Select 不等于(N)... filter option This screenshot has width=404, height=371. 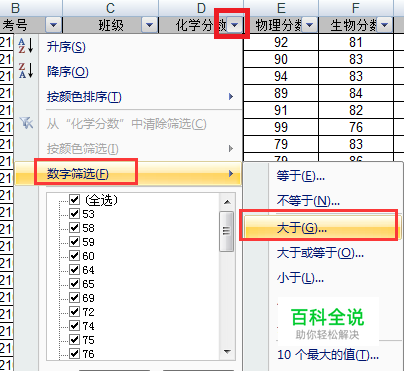click(x=308, y=201)
